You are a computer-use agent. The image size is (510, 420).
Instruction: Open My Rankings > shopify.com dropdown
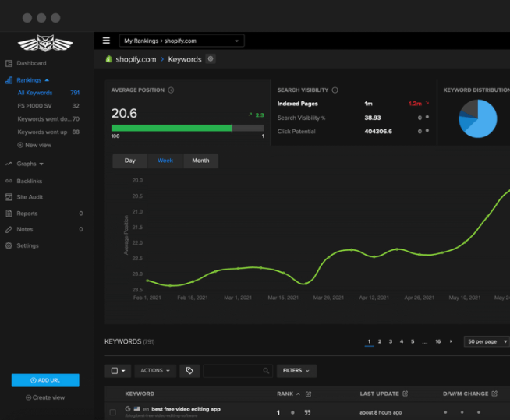pos(182,41)
